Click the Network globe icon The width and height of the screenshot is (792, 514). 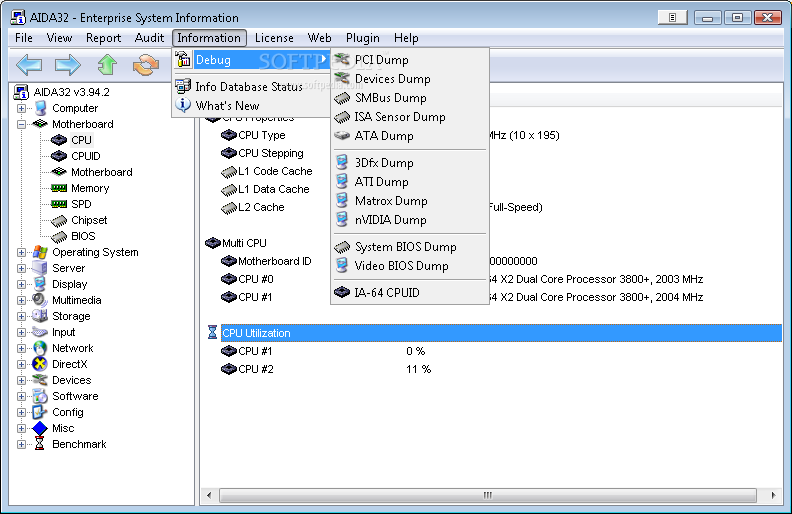click(x=40, y=348)
